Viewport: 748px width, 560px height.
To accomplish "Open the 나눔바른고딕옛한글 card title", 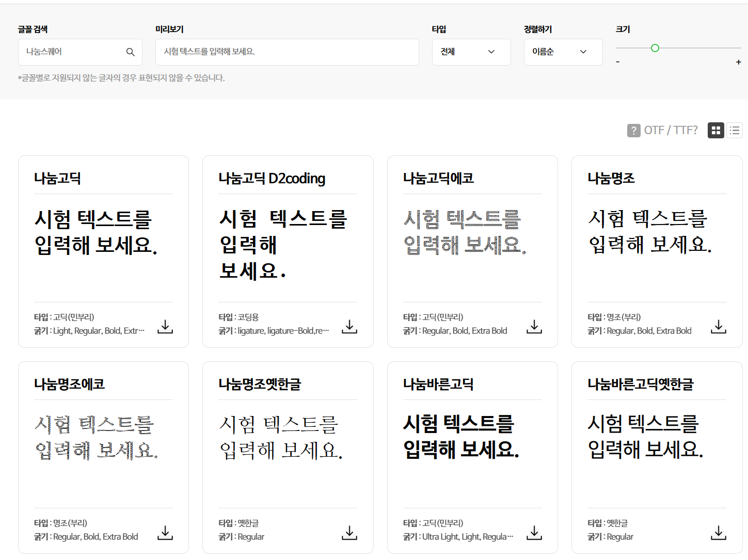I will (x=641, y=385).
